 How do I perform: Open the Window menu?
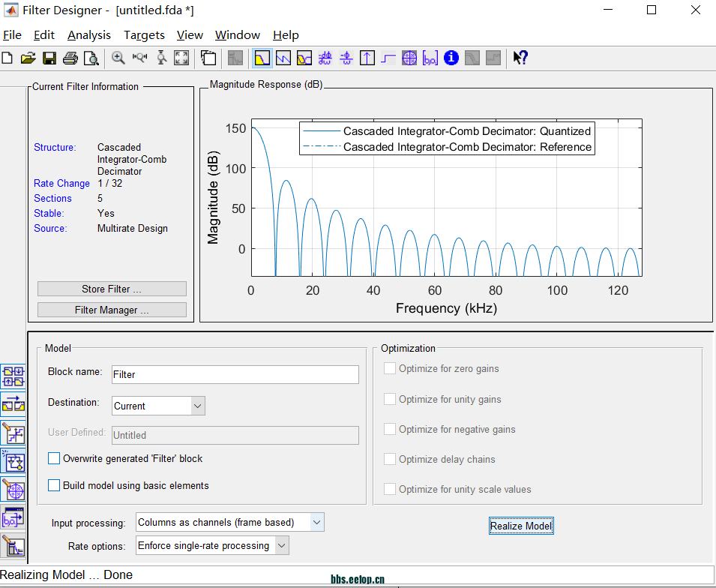click(x=238, y=35)
